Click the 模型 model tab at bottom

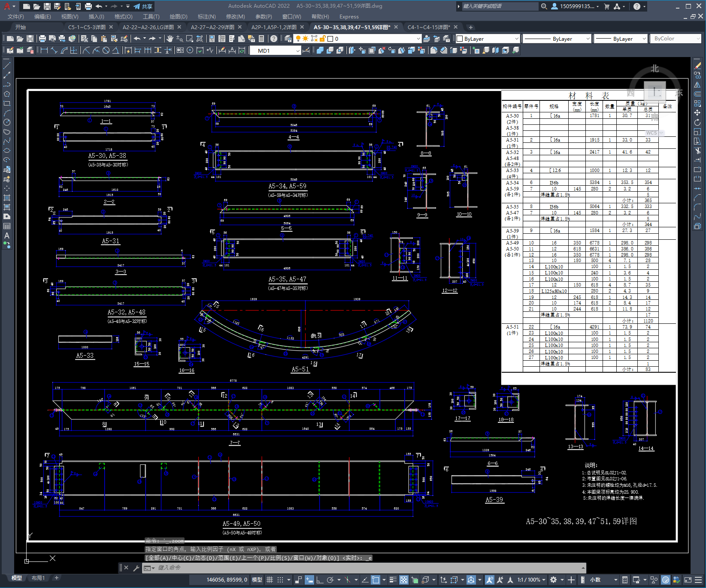(x=17, y=578)
